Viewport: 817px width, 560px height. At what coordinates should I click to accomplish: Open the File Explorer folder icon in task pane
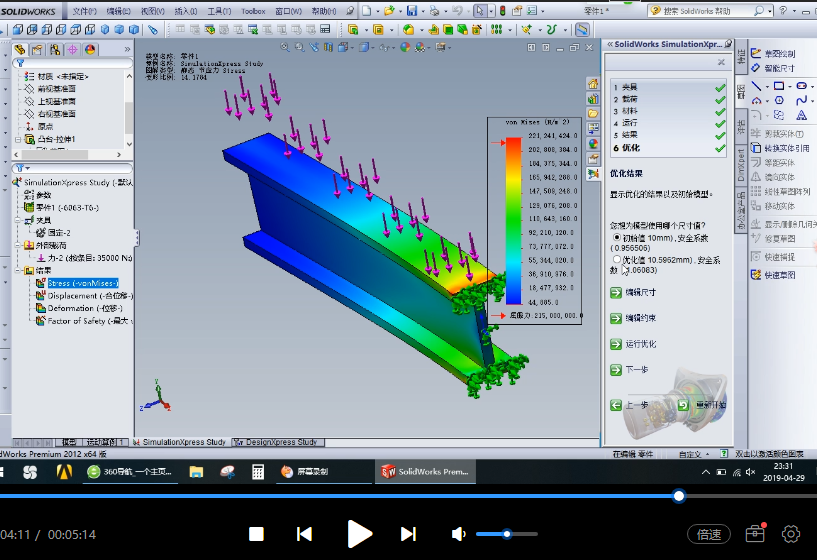pos(593,114)
